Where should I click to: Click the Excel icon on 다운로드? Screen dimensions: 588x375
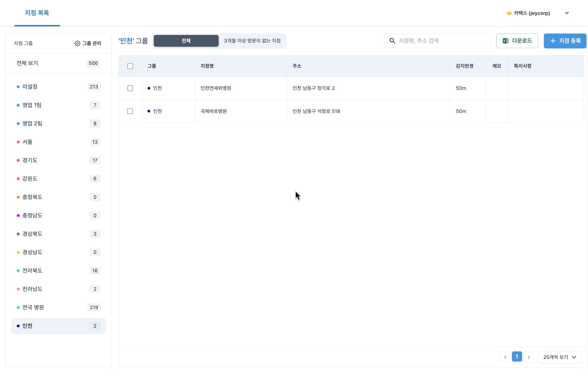tap(506, 41)
